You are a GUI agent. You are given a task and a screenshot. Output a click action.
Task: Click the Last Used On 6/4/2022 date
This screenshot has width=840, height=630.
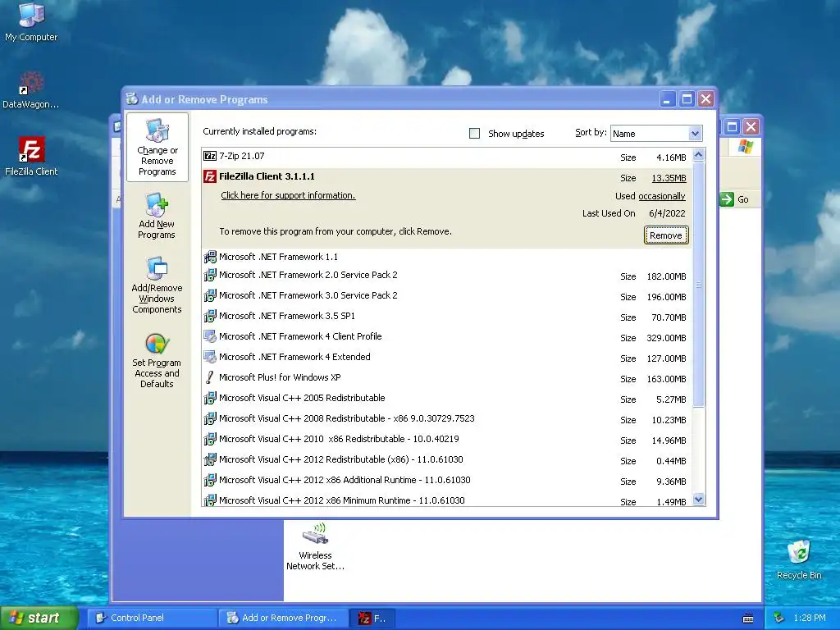667,213
